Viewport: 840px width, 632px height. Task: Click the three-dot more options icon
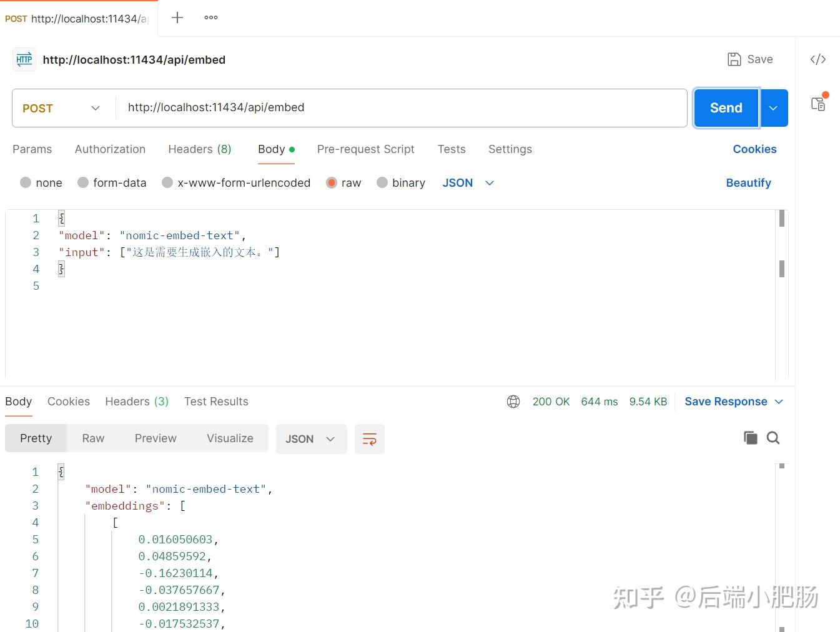tap(210, 17)
